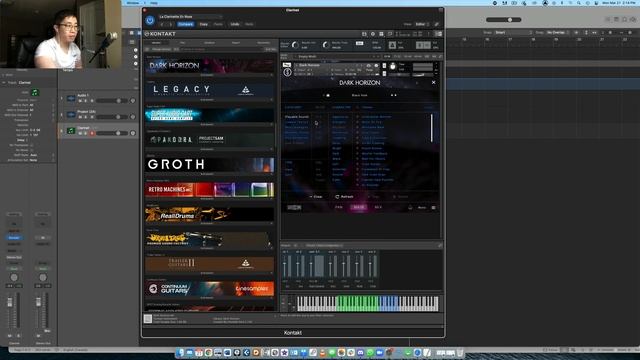Expand Legacy library options arrow

coord(271,100)
